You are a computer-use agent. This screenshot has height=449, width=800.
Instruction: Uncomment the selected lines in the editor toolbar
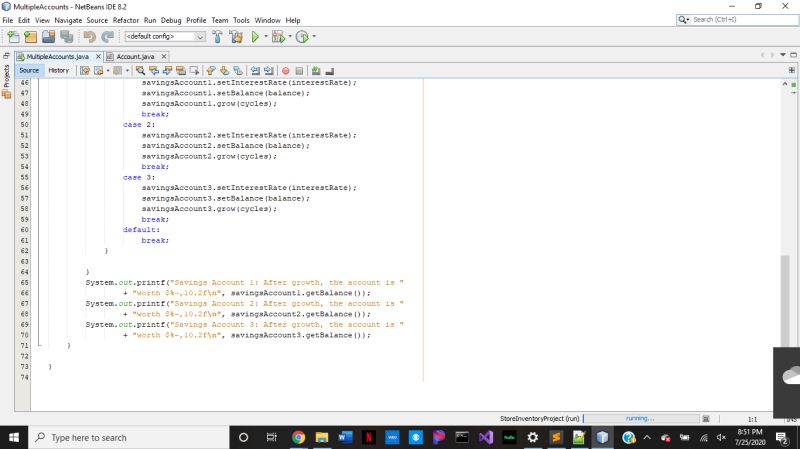click(330, 71)
